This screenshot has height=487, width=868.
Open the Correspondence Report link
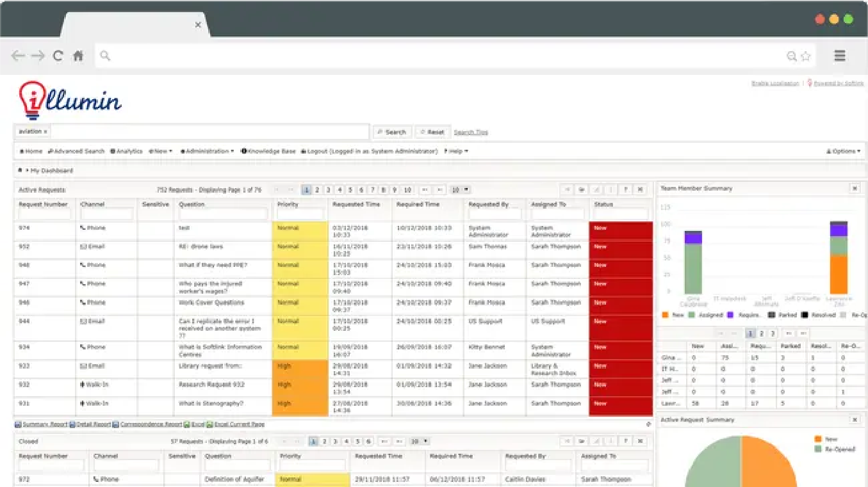(151, 424)
